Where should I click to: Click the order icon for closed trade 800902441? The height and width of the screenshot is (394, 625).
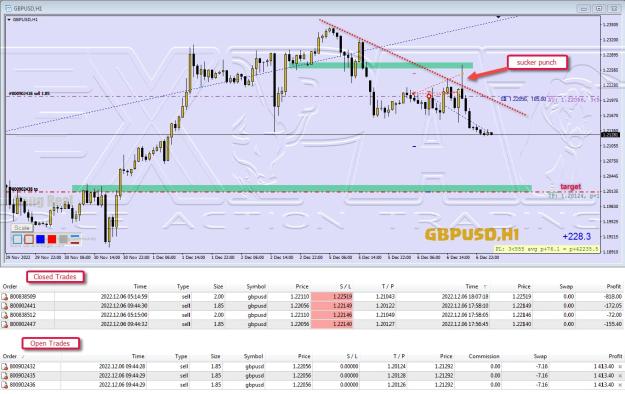pos(5,306)
